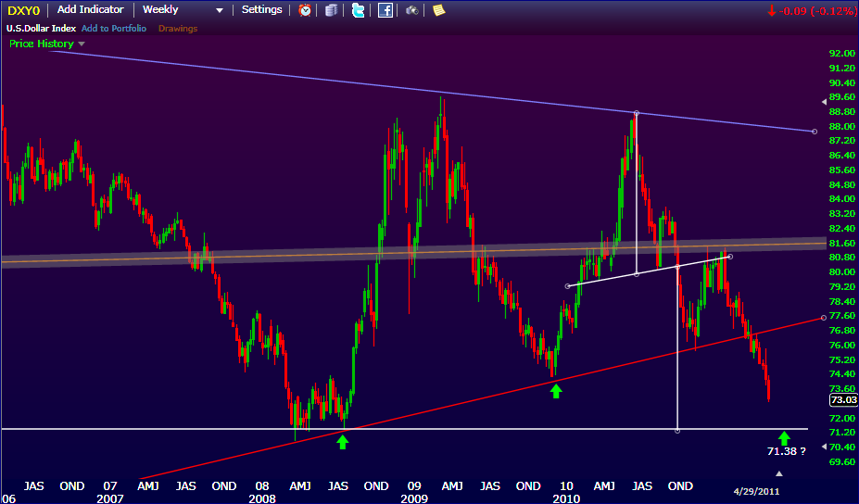Screen dimensions: 859x504
Task: Click the "71.38 ?" text annotation
Action: [x=786, y=451]
